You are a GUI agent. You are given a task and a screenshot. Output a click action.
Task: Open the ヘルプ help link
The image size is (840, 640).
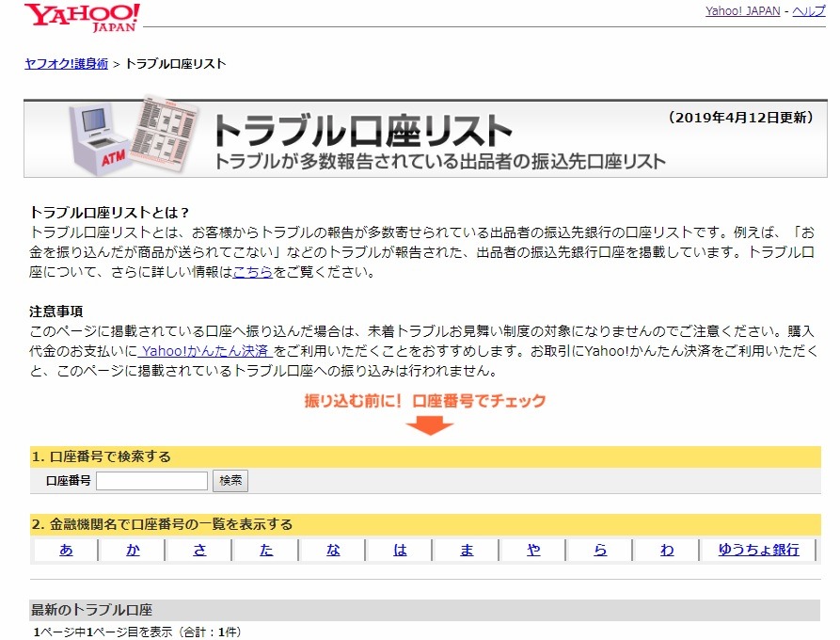(x=809, y=10)
